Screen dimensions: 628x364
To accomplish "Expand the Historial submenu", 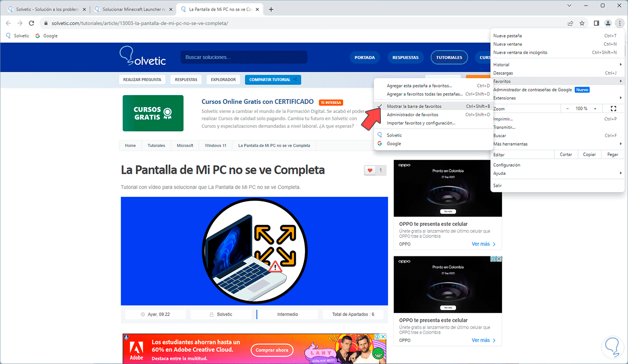I will coord(558,65).
